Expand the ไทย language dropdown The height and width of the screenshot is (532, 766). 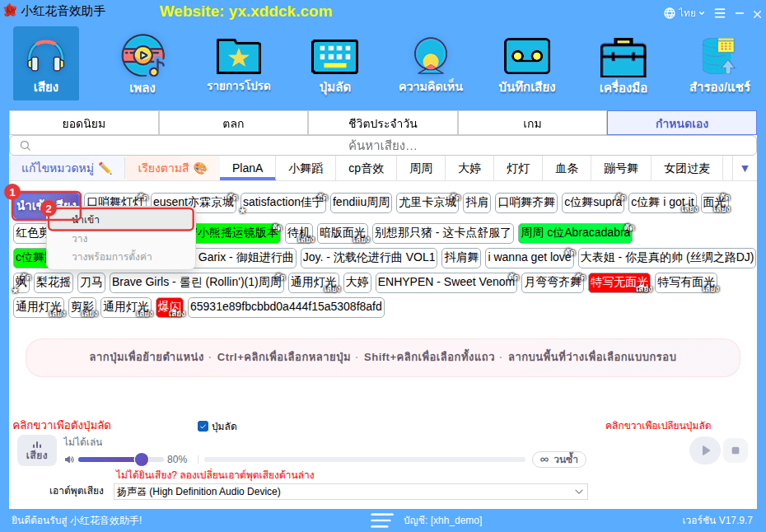pyautogui.click(x=691, y=13)
